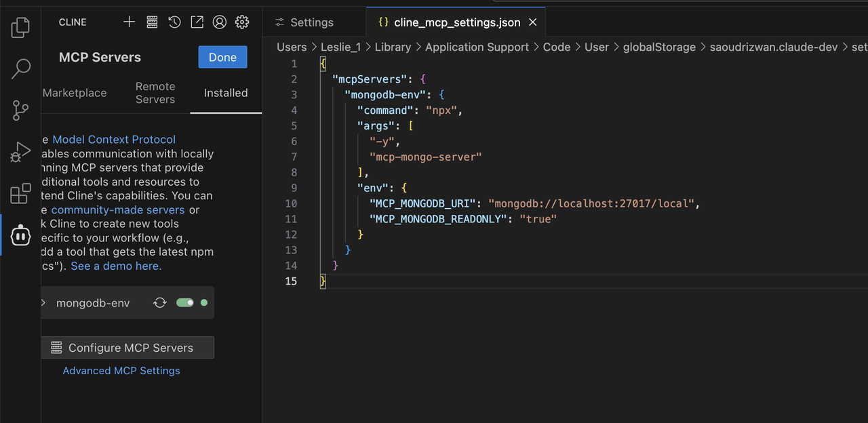Viewport: 868px width, 423px height.
Task: Open the Advanced MCP Settings link
Action: pos(121,371)
